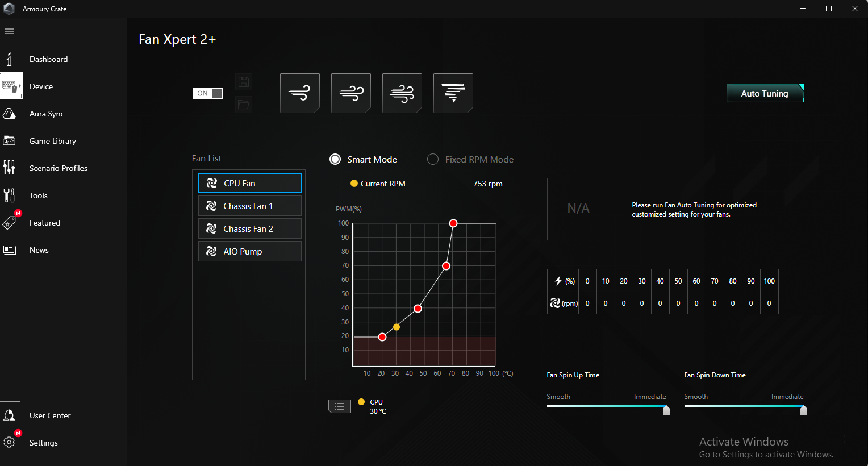Open the Aura Sync menu item
Viewport: 868px width, 466px height.
tap(47, 114)
